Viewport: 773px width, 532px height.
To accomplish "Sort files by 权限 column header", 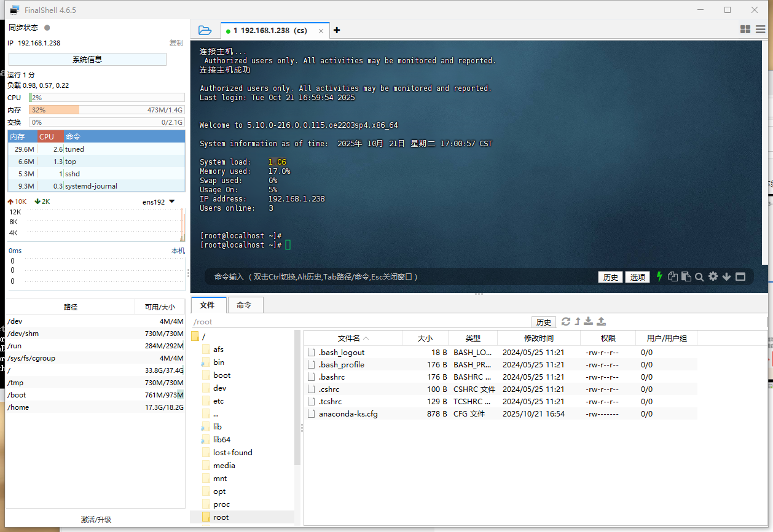I will point(608,338).
